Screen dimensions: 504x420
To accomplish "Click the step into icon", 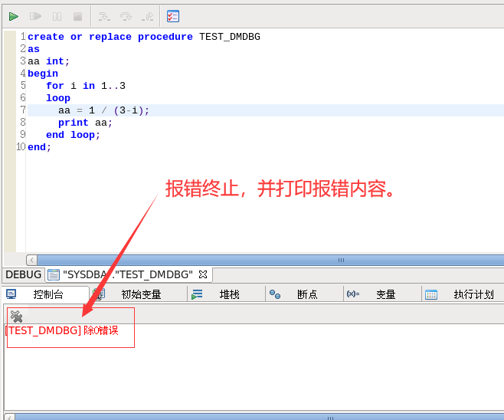I will [104, 16].
